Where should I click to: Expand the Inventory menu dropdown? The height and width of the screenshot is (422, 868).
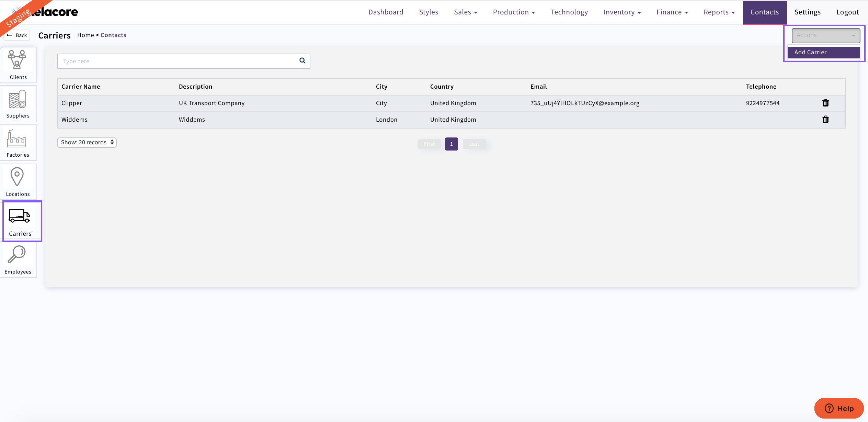[x=622, y=12]
